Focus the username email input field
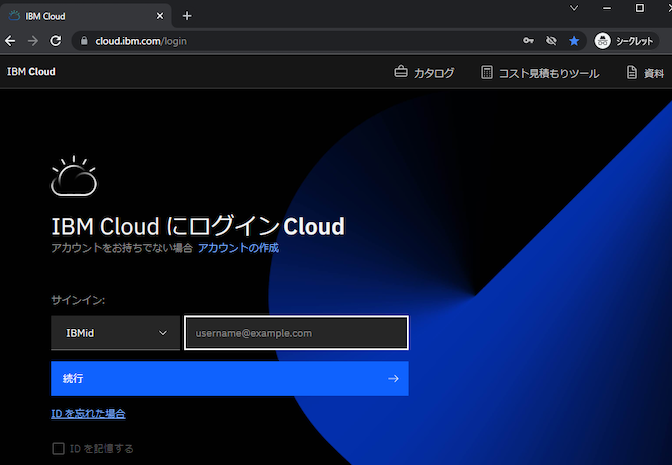Viewport: 672px width, 465px height. [x=296, y=333]
